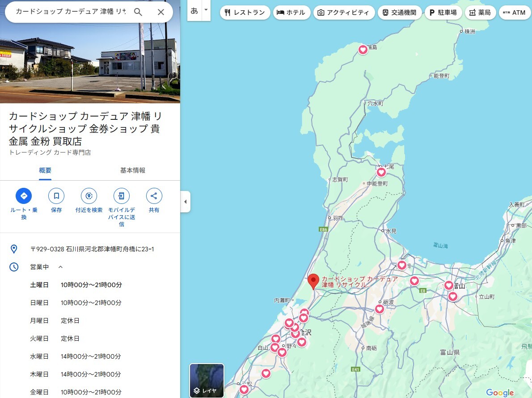Click the E86 road shield
This screenshot has height=398, width=532.
pyautogui.click(x=324, y=229)
